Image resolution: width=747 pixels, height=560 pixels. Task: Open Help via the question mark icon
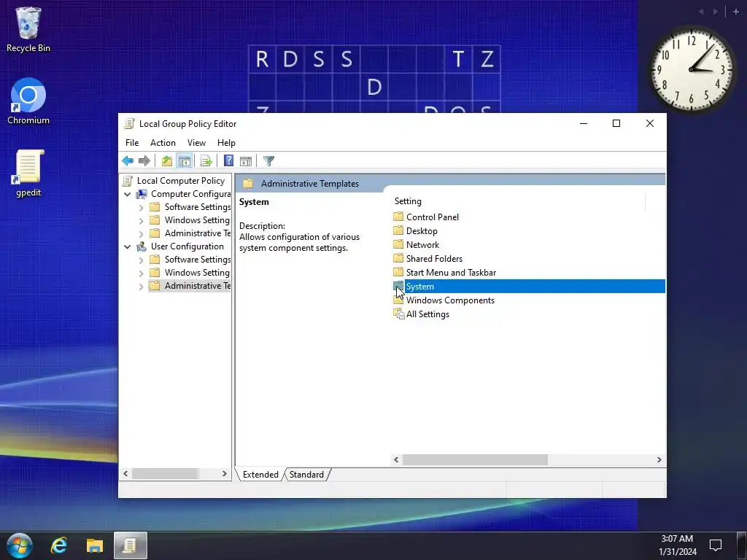[x=228, y=161]
